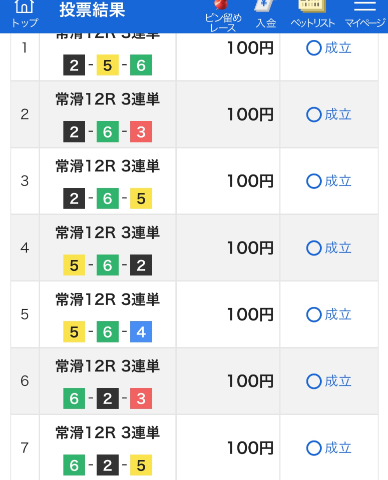Click the 成立 circle icon in row 1
This screenshot has width=388, height=480.
click(x=314, y=48)
